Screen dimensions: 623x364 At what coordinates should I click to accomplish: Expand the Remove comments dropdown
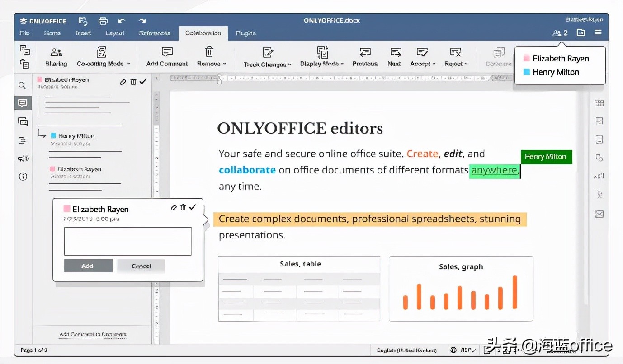tap(225, 64)
